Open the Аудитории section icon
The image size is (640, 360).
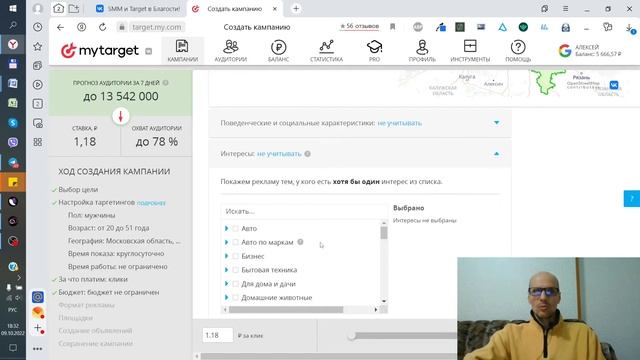231,47
